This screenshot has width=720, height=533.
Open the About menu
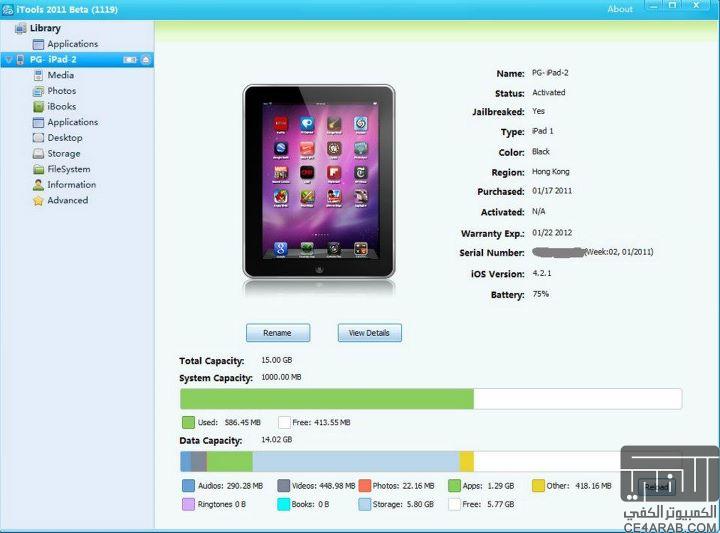click(x=620, y=9)
